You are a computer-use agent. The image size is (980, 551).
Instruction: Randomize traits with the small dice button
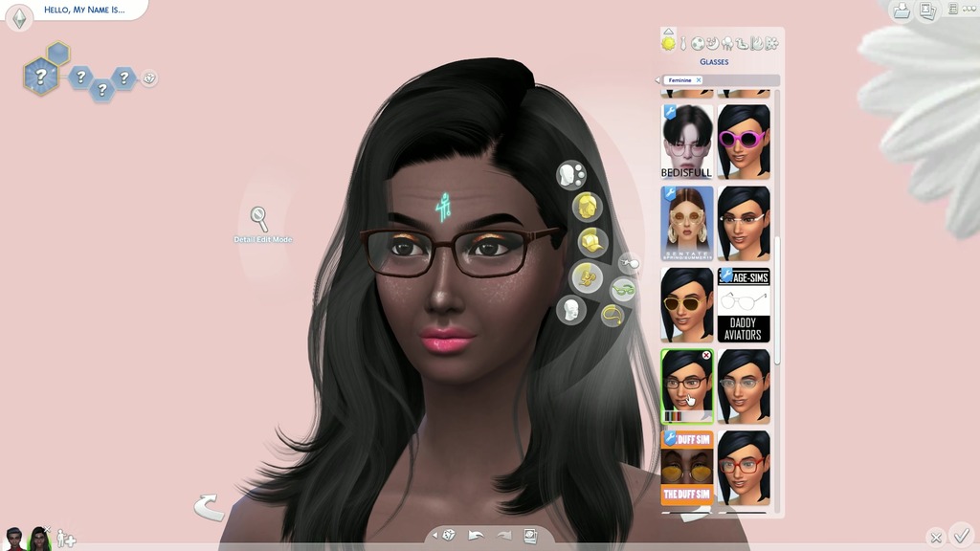[x=148, y=78]
